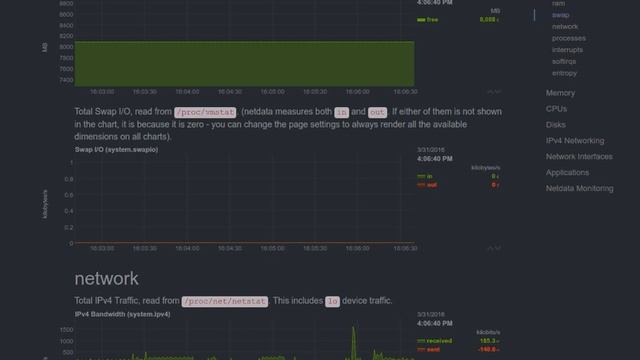The width and height of the screenshot is (640, 360).
Task: Click the Swap I/O (system.swapio) chart title
Action: 116,150
